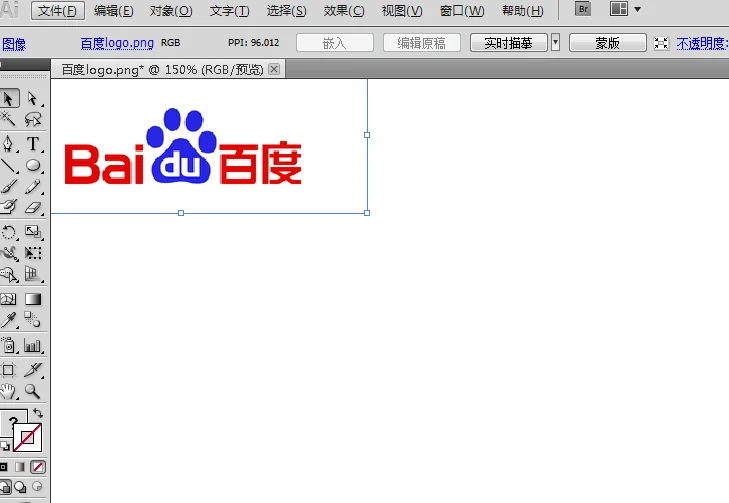Open the 编辑(E) menu
This screenshot has width=729, height=503.
click(113, 11)
